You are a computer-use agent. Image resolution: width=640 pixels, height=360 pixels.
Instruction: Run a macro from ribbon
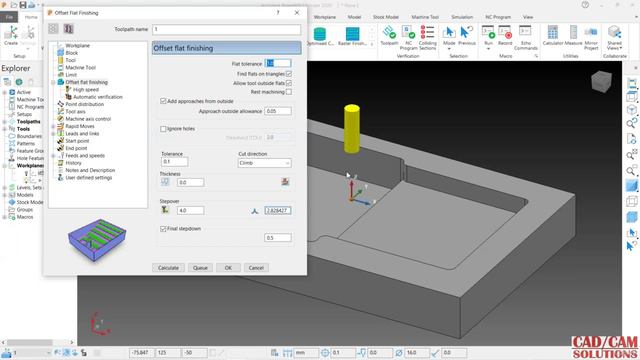point(488,33)
